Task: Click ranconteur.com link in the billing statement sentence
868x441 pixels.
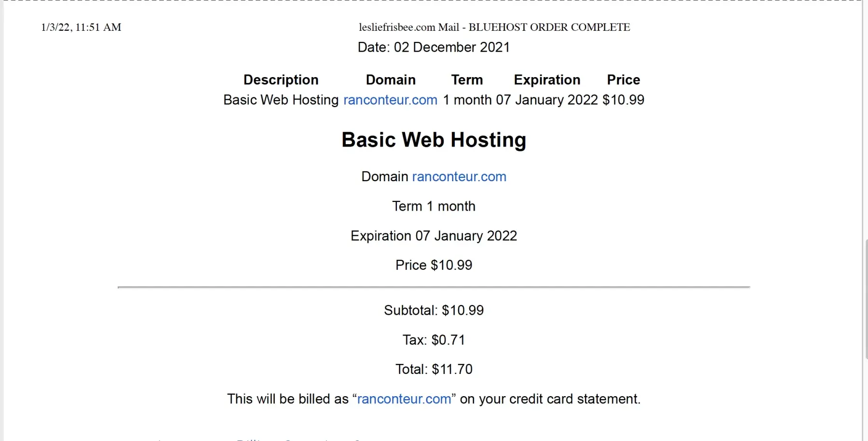Action: click(x=404, y=399)
